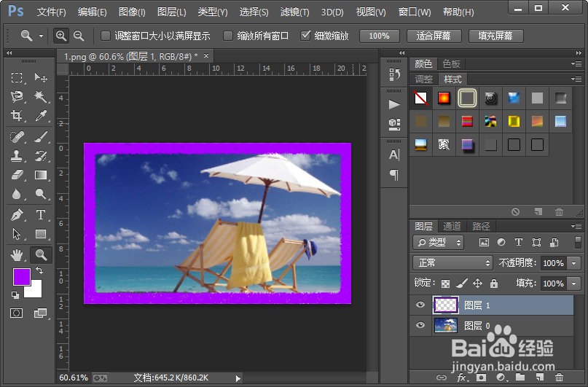Select the Horizontal Type tool
This screenshot has height=387, width=588.
point(41,215)
